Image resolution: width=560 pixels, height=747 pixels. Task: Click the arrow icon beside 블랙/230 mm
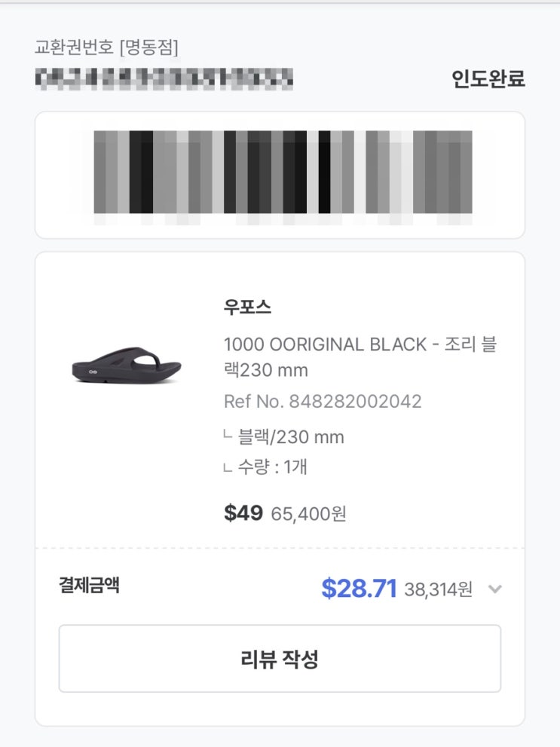click(x=228, y=436)
